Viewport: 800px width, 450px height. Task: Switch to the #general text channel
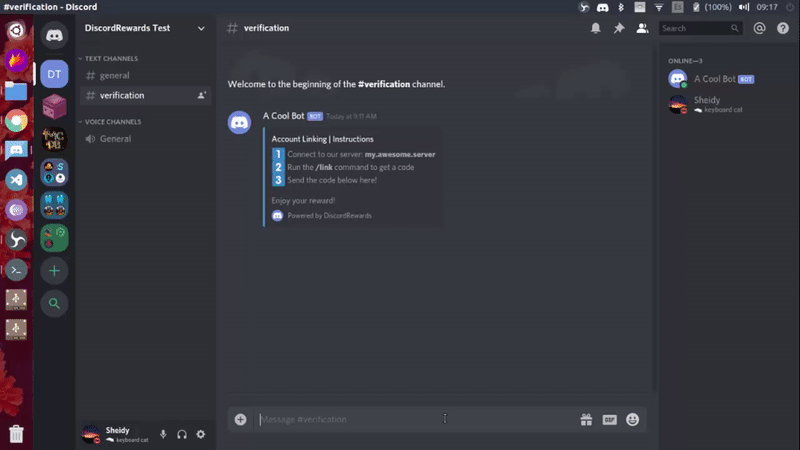[114, 76]
